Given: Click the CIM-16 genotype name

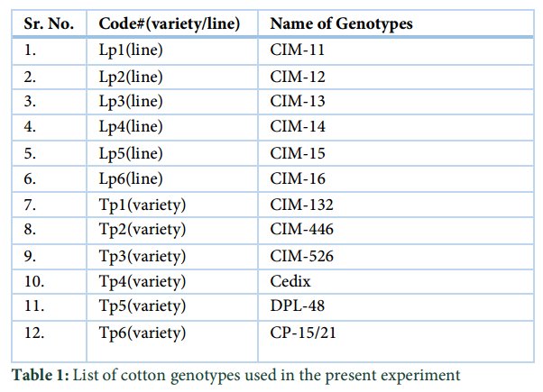Looking at the screenshot, I should coord(298,178).
